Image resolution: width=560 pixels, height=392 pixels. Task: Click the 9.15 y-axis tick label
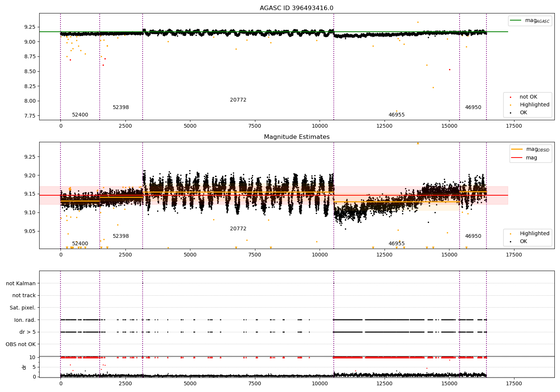[x=29, y=194]
